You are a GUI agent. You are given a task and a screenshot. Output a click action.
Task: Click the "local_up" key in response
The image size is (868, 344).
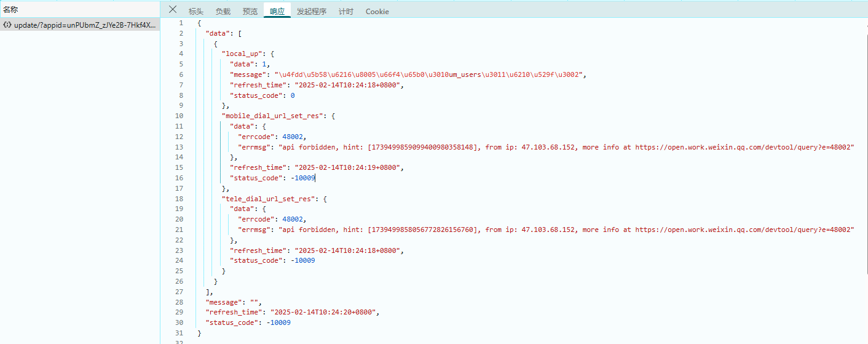(243, 54)
